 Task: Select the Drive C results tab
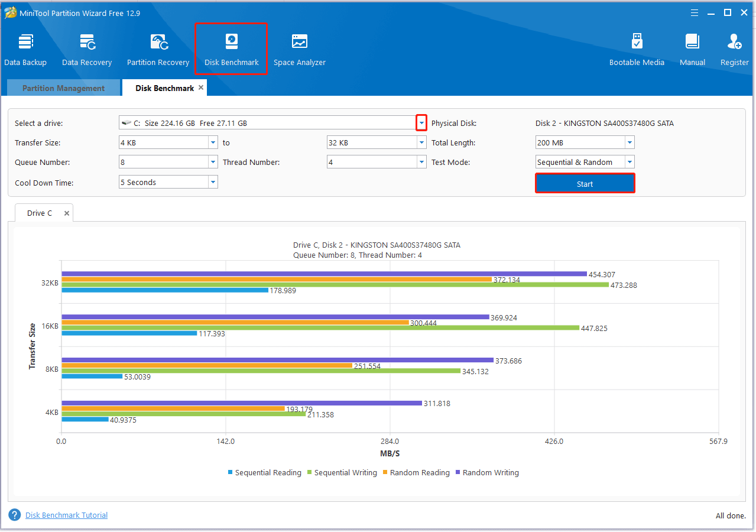click(x=40, y=213)
